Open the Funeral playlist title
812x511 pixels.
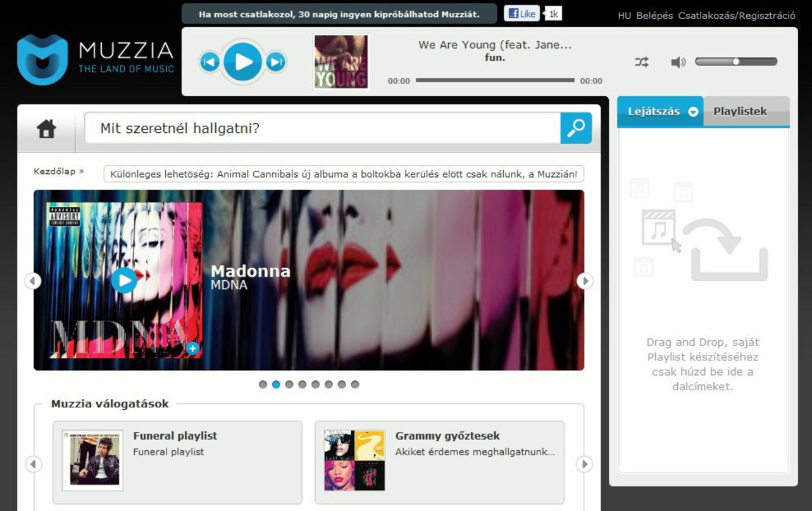coord(175,436)
